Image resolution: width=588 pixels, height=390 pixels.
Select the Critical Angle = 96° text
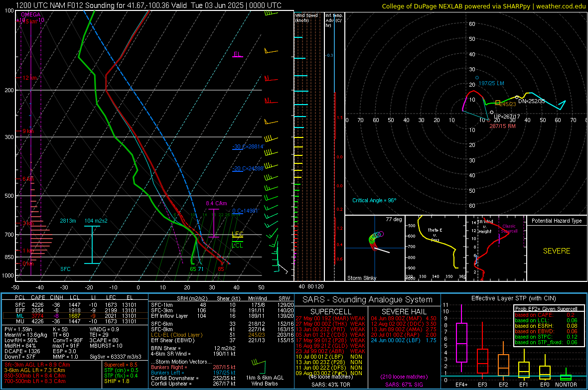pos(374,200)
